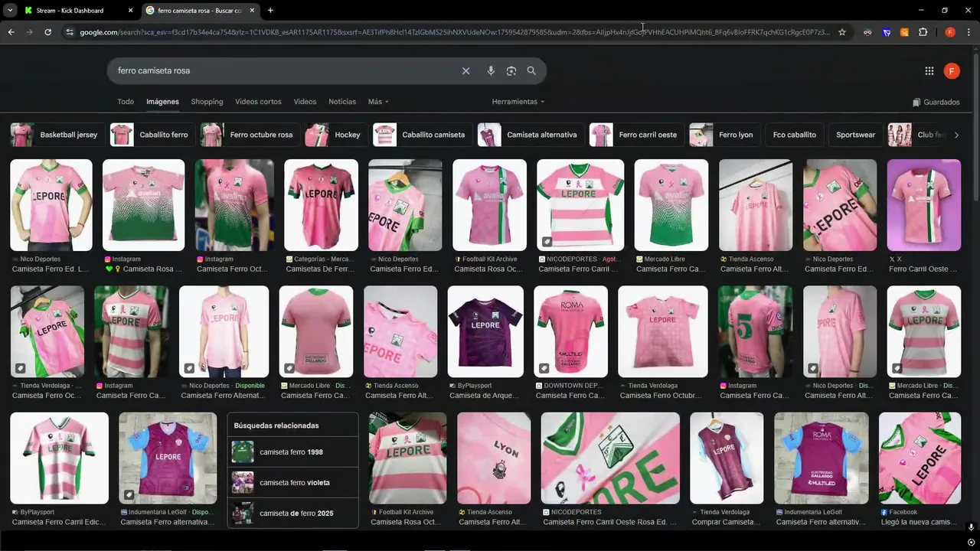Open Google account avatar on page
The height and width of the screenshot is (551, 980).
point(952,71)
